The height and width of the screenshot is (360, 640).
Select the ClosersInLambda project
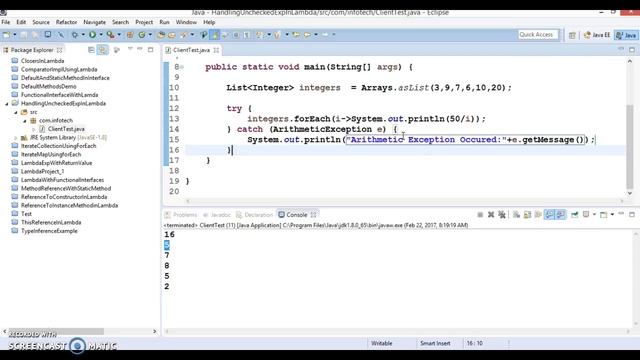[x=42, y=61]
